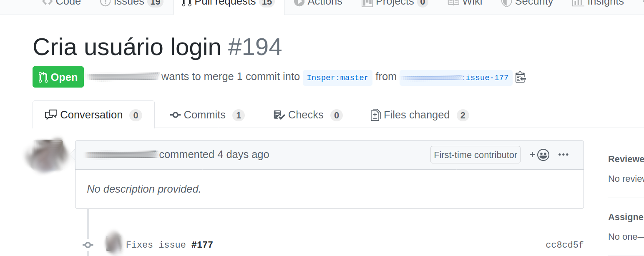The height and width of the screenshot is (256, 644).
Task: Open the comment's three-dot options menu
Action: pyautogui.click(x=563, y=155)
